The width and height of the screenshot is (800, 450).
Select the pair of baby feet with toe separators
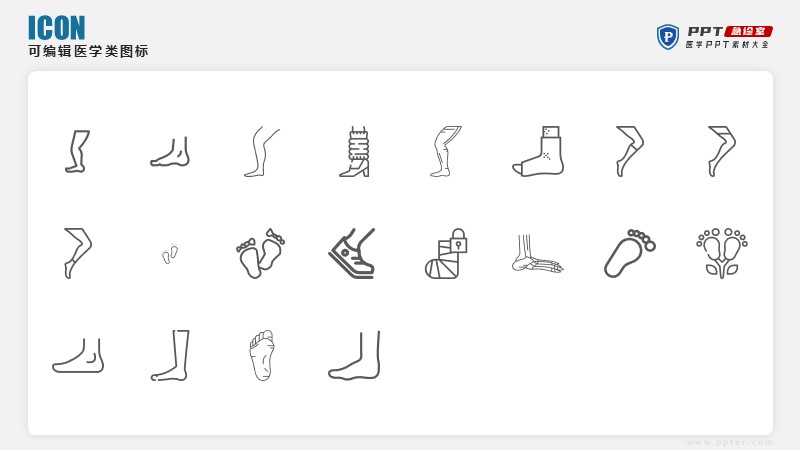(x=260, y=253)
